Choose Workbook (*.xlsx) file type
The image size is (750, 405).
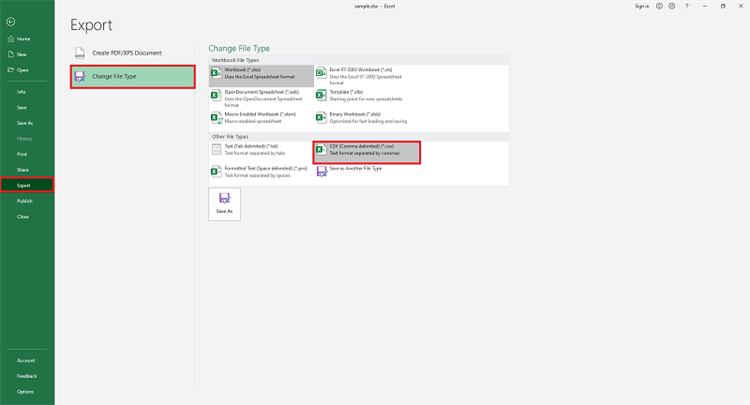(261, 76)
